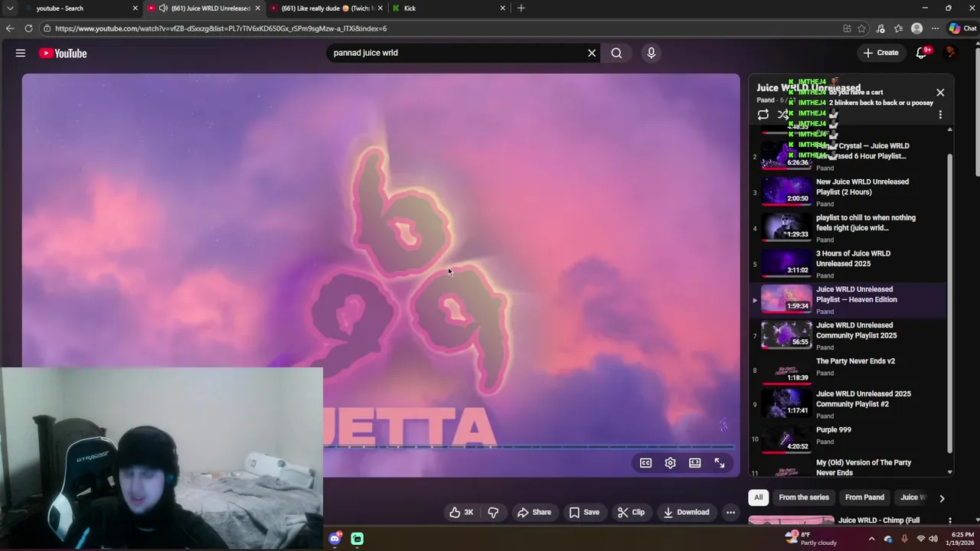Open the browser apps grid icon
Viewport: 980px width, 551px height.
coord(847,28)
